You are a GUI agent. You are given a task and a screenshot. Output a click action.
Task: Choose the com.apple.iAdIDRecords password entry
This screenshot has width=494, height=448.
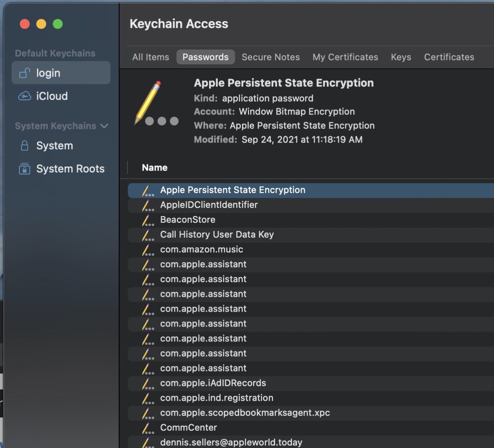point(213,383)
